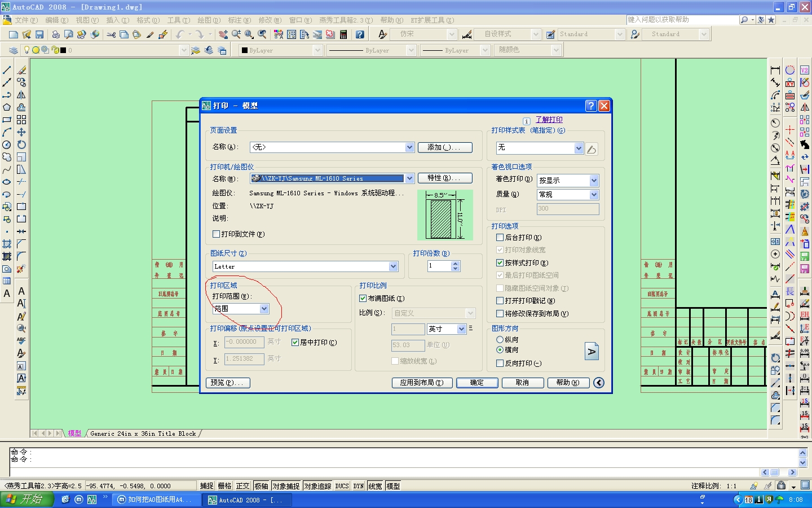The height and width of the screenshot is (508, 812).
Task: Click the 特性 printer properties button
Action: coord(445,178)
